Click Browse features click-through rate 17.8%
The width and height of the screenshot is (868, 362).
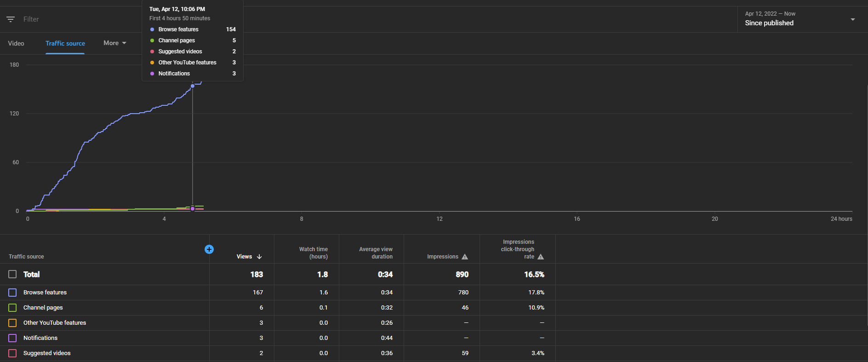[x=537, y=293]
